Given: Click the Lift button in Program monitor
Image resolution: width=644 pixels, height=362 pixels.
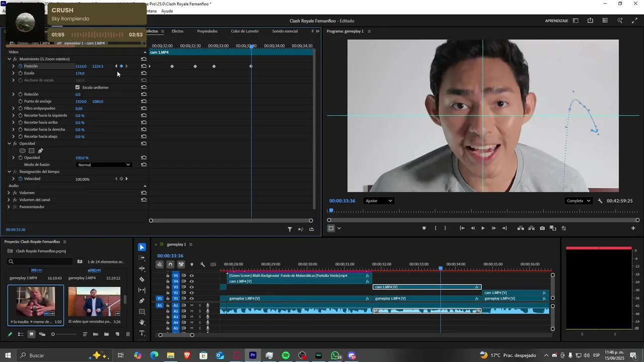Looking at the screenshot, I should 521,228.
